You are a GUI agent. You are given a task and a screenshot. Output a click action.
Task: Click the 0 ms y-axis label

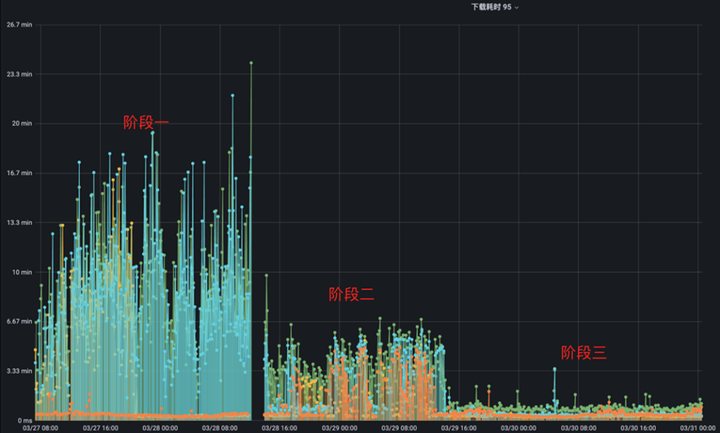click(x=25, y=420)
